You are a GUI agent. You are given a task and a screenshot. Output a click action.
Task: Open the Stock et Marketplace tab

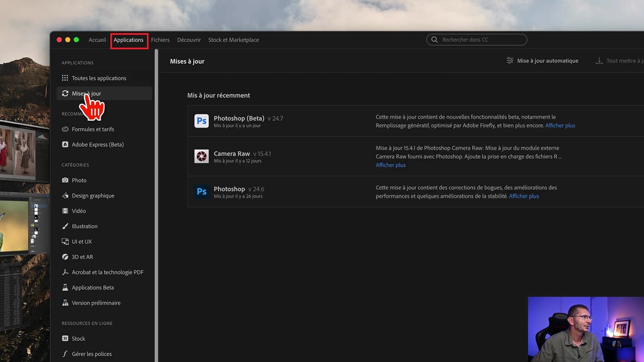click(x=234, y=40)
